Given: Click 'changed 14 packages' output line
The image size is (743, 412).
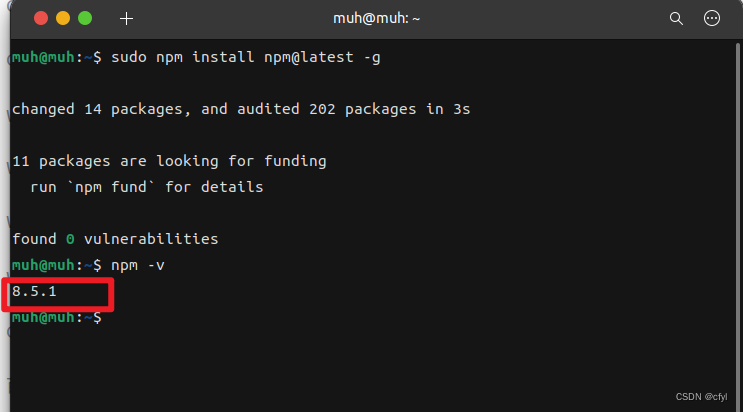Looking at the screenshot, I should (97, 109).
